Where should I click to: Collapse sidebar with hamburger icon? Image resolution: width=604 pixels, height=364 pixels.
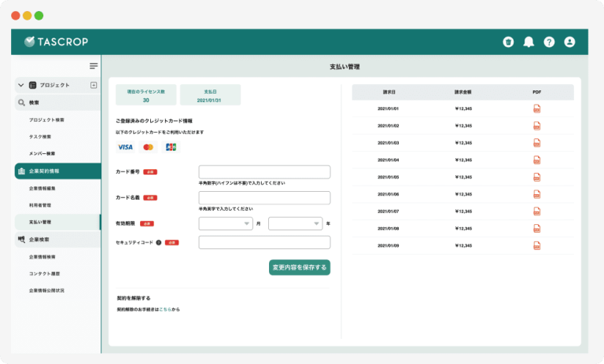point(94,66)
